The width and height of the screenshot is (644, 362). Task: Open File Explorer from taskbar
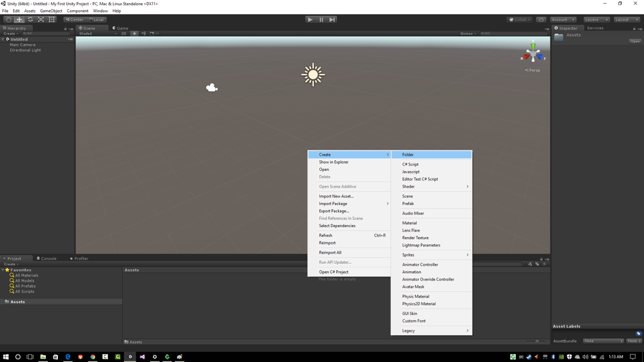[43, 357]
